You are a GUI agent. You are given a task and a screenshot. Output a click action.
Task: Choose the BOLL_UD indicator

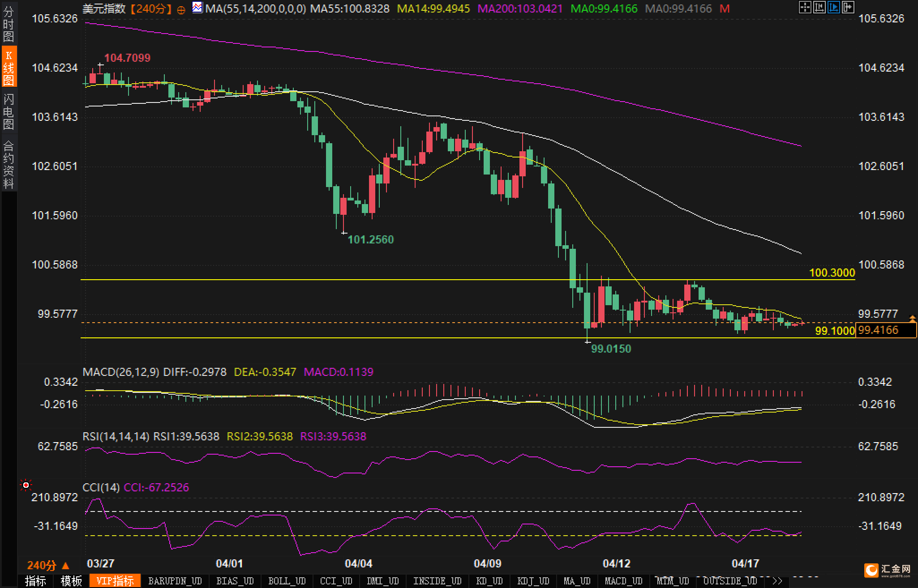click(287, 581)
